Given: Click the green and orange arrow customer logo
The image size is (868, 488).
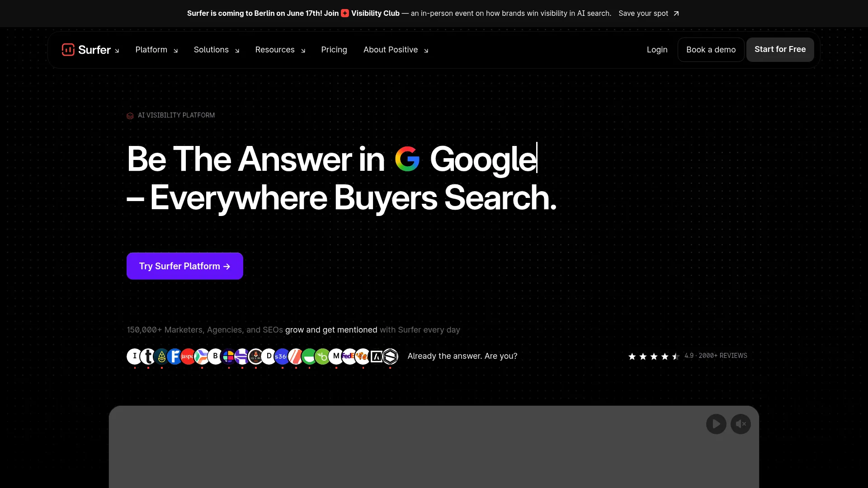Looking at the screenshot, I should pos(202,357).
